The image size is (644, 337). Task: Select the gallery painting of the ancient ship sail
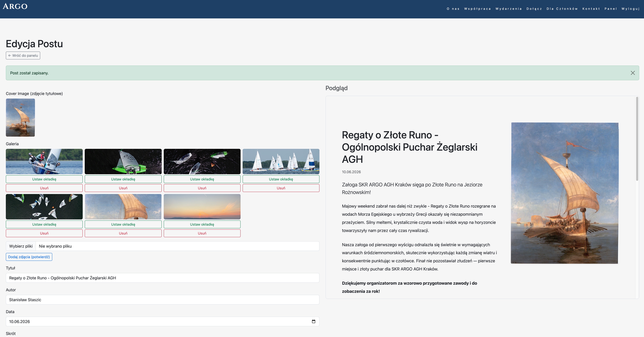123,207
